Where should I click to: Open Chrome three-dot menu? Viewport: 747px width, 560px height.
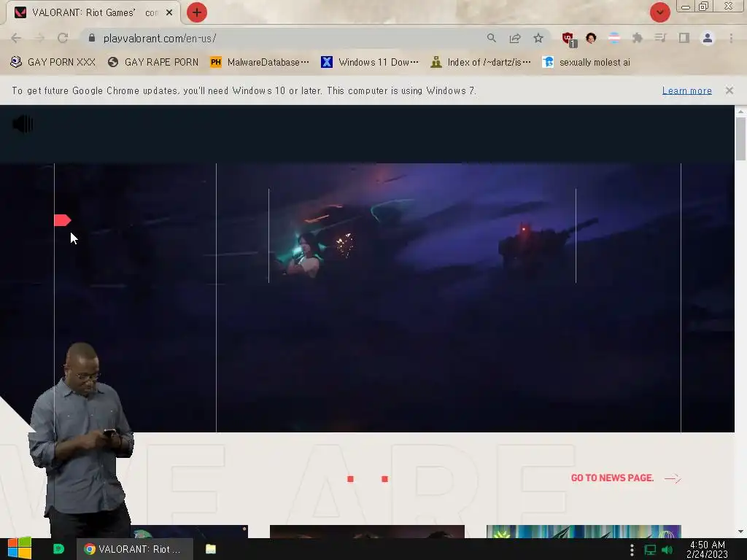(731, 38)
